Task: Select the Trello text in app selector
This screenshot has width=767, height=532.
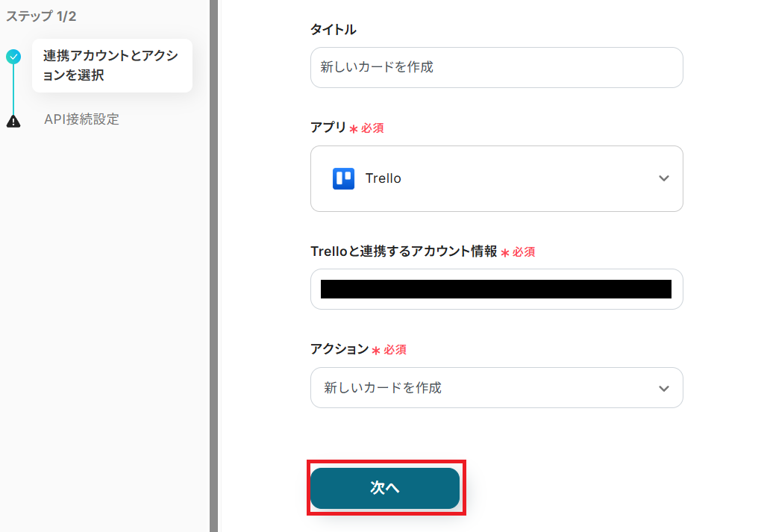Action: tap(383, 178)
